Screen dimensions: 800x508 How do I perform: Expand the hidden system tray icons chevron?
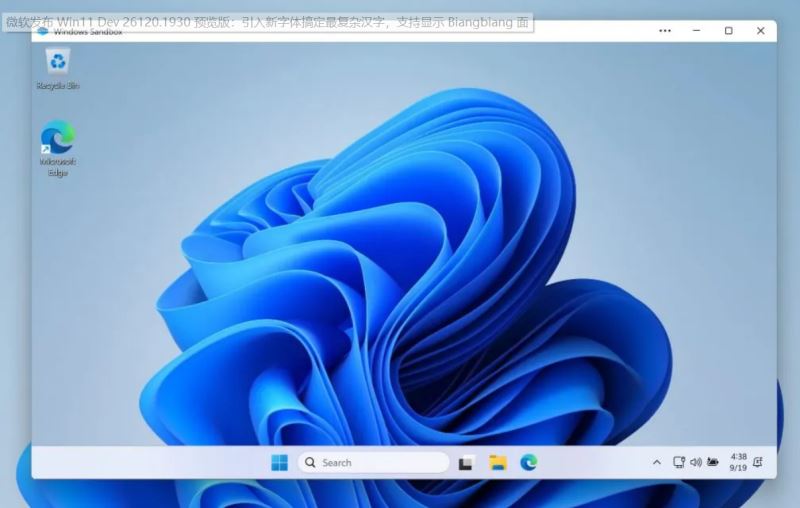(656, 462)
